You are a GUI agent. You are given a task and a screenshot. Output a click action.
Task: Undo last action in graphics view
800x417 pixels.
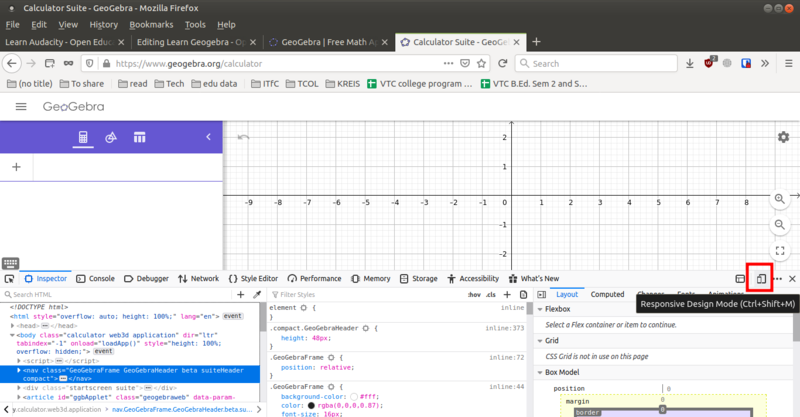pos(243,137)
